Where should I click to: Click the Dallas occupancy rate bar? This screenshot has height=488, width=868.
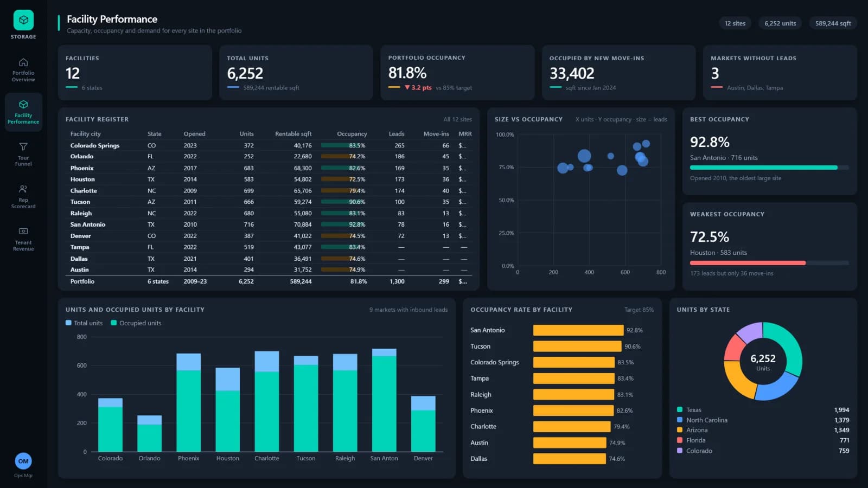tap(570, 459)
